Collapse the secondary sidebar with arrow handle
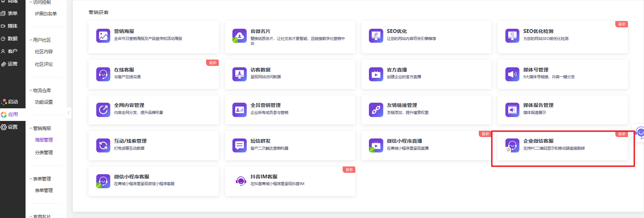This screenshot has height=218, width=644. [x=69, y=113]
